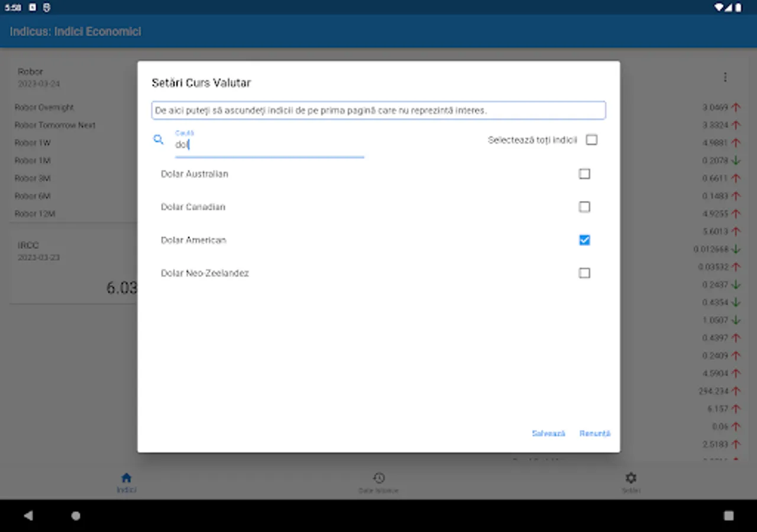Image resolution: width=757 pixels, height=532 pixels.
Task: Click the Robor 12M row
Action: (x=35, y=214)
